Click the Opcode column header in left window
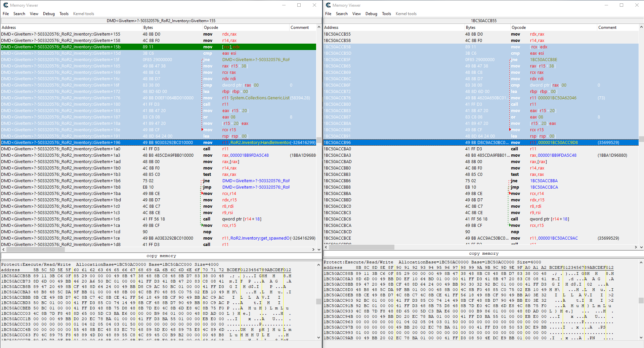Image resolution: width=644 pixels, height=348 pixels. [211, 28]
